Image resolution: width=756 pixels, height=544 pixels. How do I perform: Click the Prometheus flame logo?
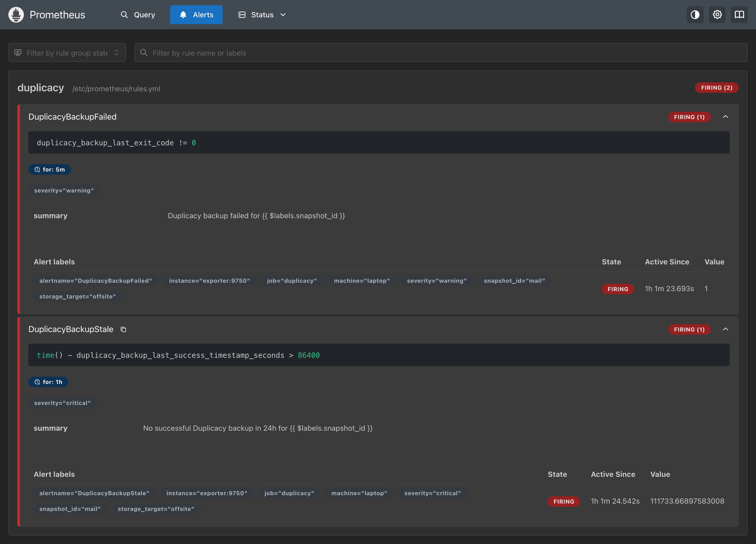pos(16,15)
